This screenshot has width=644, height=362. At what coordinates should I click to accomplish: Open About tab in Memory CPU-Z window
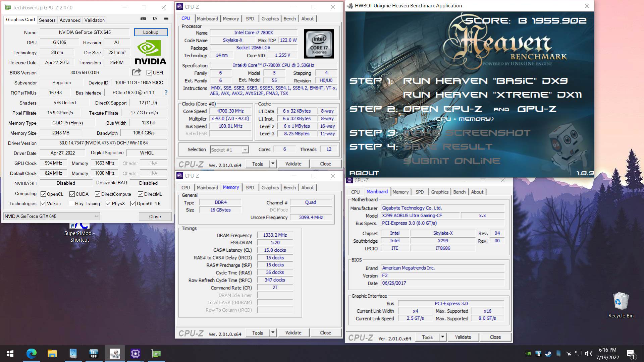click(308, 188)
